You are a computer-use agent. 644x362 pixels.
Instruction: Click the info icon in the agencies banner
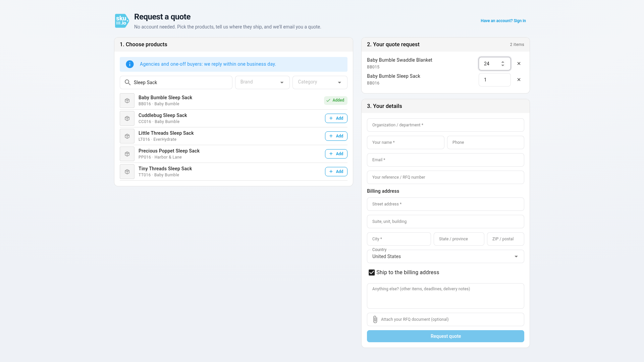[130, 64]
